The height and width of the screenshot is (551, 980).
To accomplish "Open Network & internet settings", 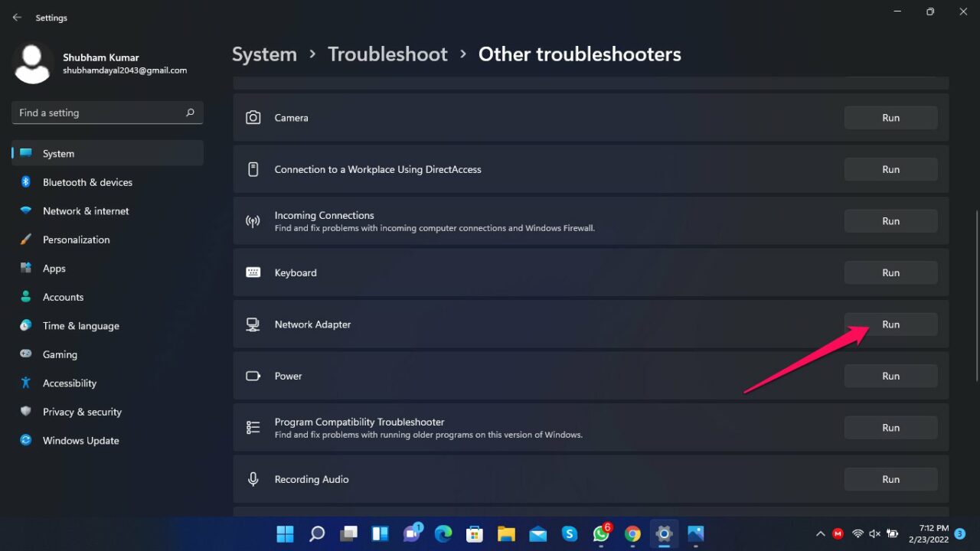I will coord(86,211).
